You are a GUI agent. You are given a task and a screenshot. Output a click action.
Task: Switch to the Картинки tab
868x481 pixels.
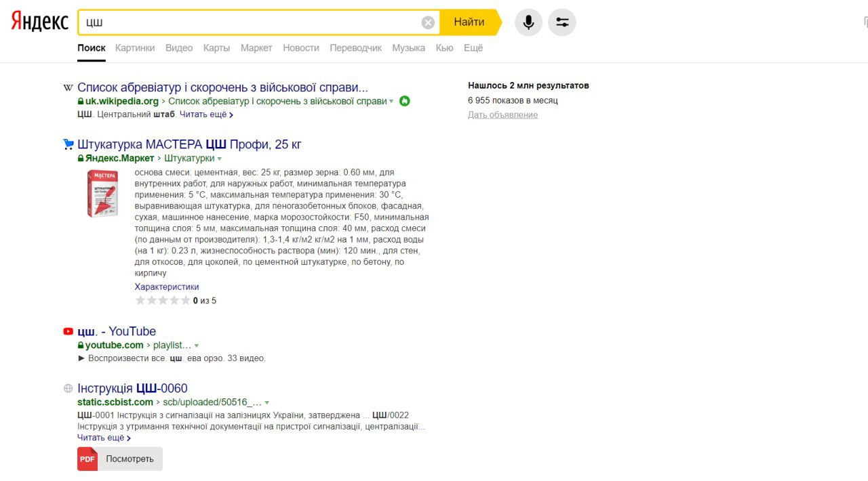point(135,48)
